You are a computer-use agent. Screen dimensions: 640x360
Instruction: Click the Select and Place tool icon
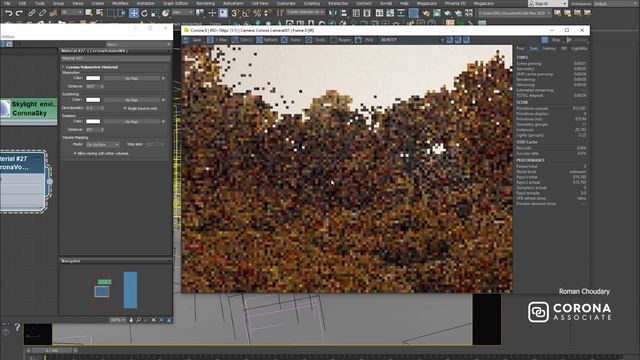[165, 13]
